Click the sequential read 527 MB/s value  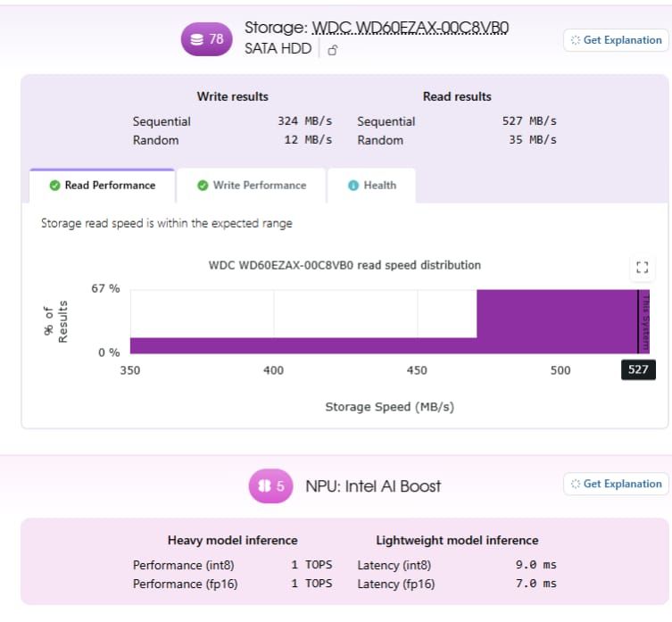(529, 120)
